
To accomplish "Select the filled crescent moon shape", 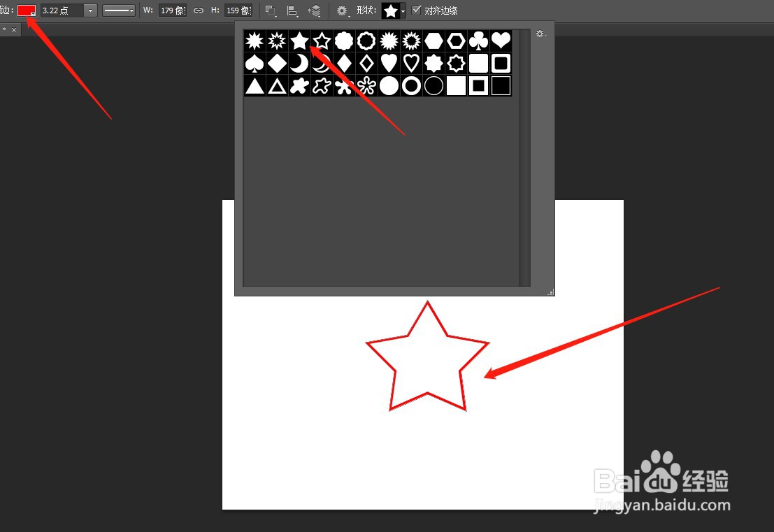I will [x=300, y=63].
